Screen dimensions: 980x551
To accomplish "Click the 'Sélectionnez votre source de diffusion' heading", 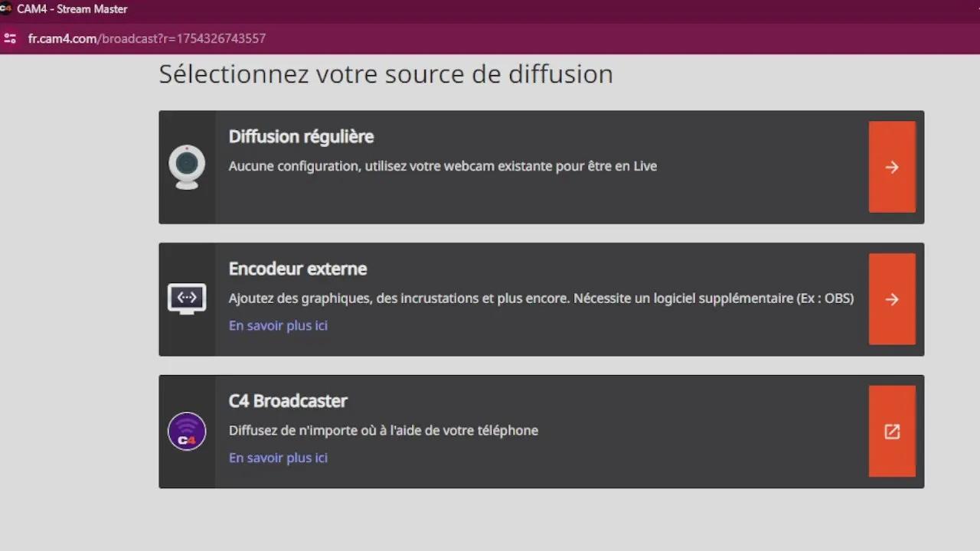I will (x=386, y=74).
